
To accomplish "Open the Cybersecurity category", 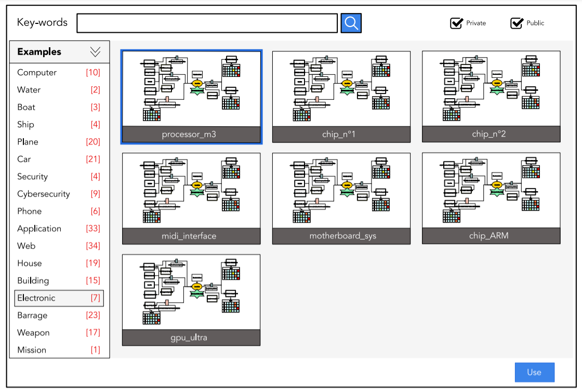I will click(59, 194).
